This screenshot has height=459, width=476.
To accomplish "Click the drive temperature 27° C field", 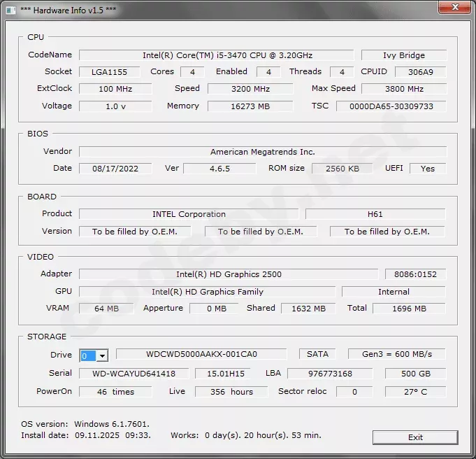I will 415,392.
